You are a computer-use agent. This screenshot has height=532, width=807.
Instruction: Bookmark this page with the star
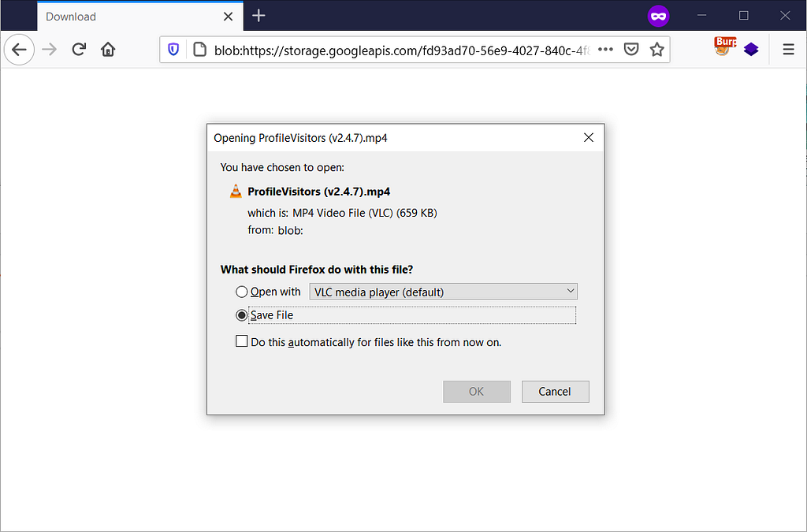pos(656,50)
